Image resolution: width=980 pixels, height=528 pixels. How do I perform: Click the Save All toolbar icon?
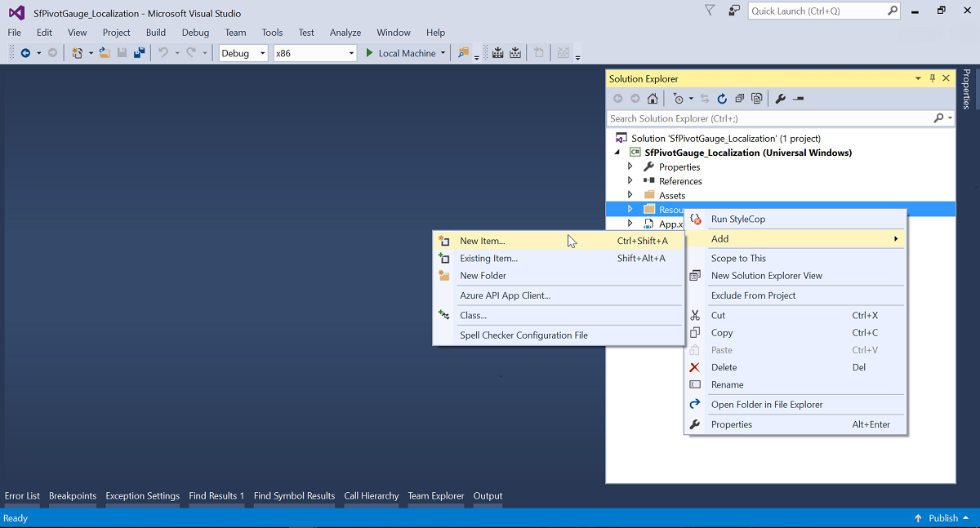(139, 53)
